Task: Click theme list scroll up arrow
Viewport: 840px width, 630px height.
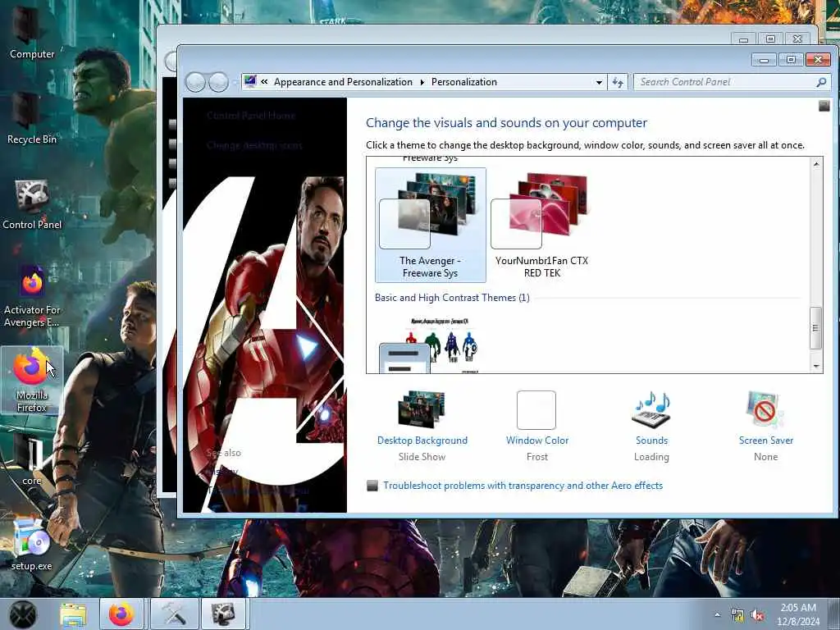Action: pyautogui.click(x=816, y=164)
